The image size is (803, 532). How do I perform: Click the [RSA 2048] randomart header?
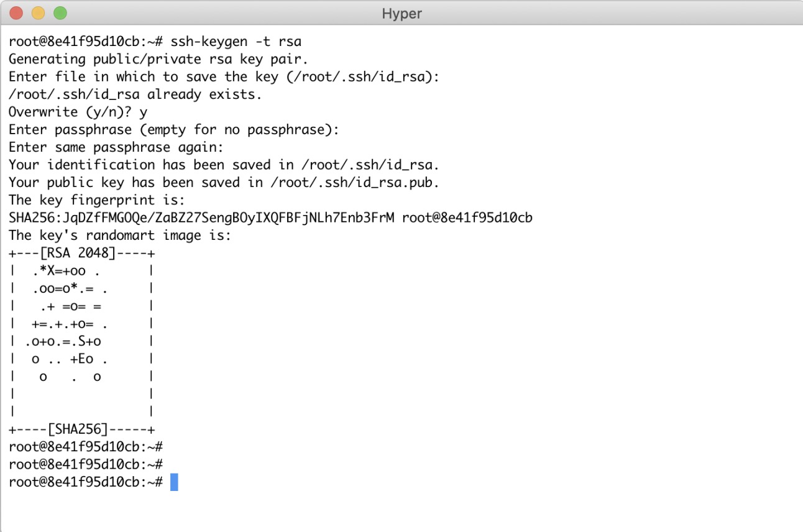coord(81,254)
